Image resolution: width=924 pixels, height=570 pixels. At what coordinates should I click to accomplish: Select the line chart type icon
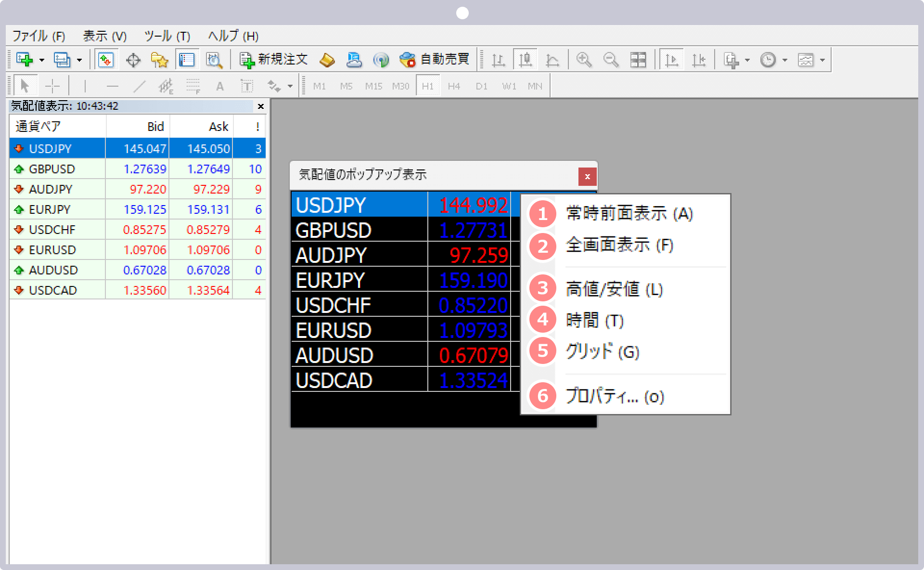point(552,60)
